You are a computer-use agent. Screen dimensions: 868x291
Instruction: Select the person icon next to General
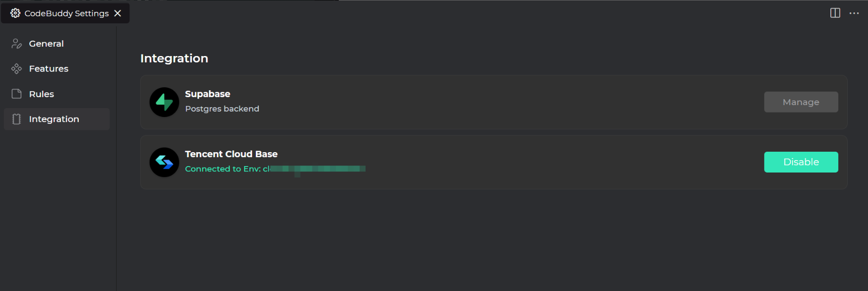tap(16, 43)
